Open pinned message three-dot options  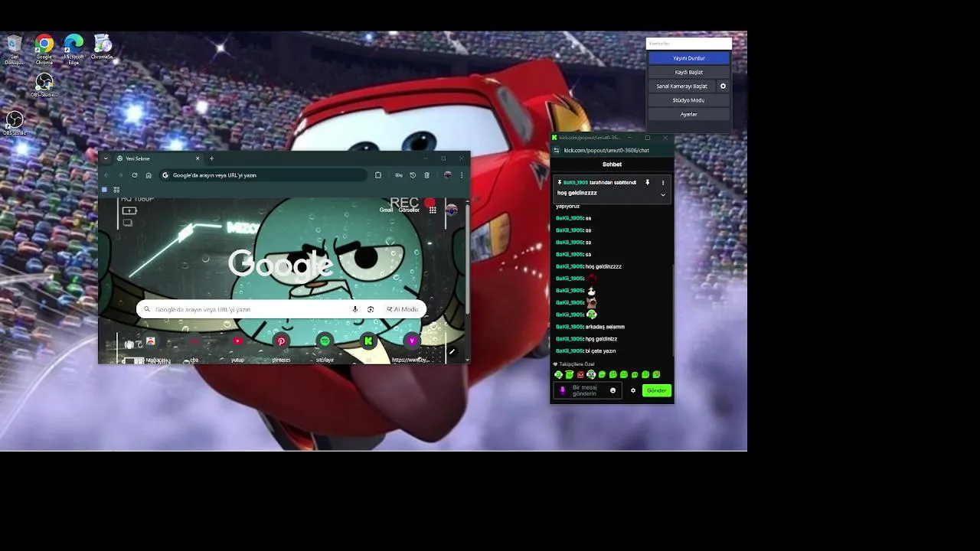663,183
